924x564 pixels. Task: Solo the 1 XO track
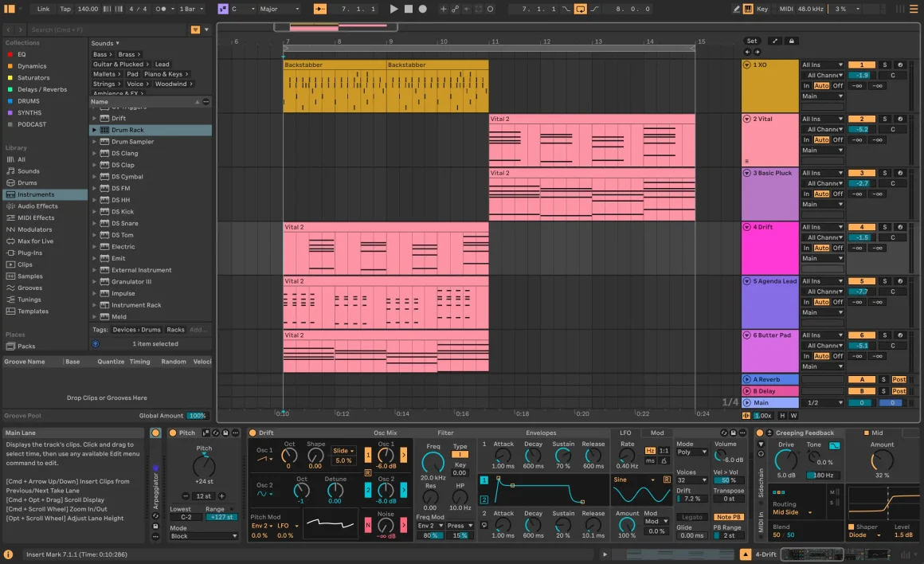tap(884, 65)
